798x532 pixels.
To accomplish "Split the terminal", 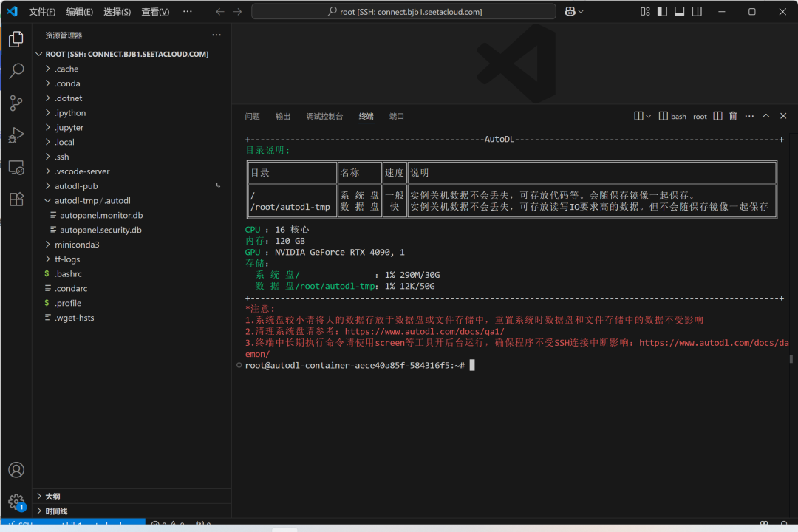I will pyautogui.click(x=717, y=116).
